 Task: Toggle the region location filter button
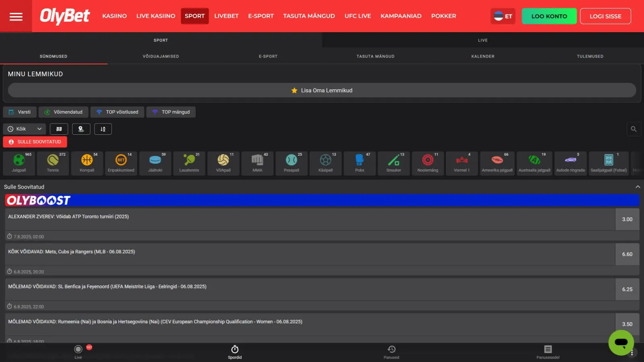pos(81,129)
